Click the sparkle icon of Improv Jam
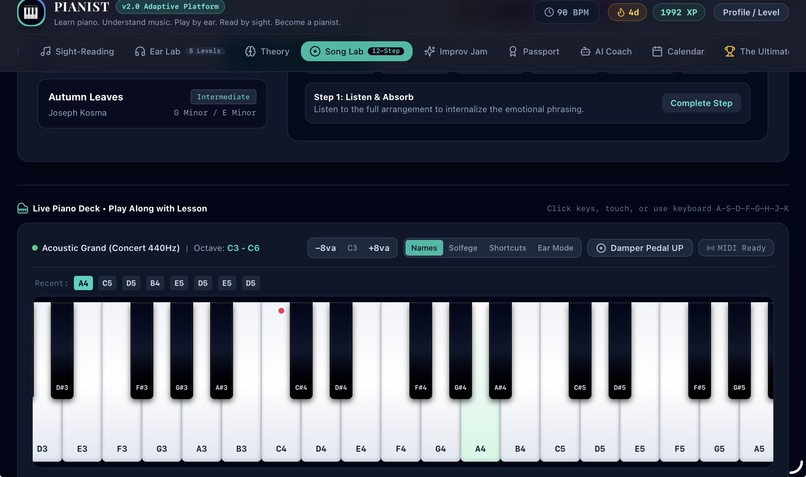Viewport: 806px width, 477px height. [429, 51]
